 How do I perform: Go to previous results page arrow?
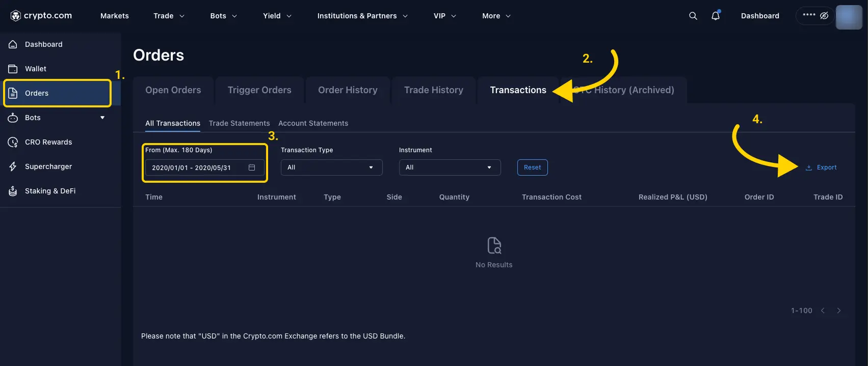(823, 311)
